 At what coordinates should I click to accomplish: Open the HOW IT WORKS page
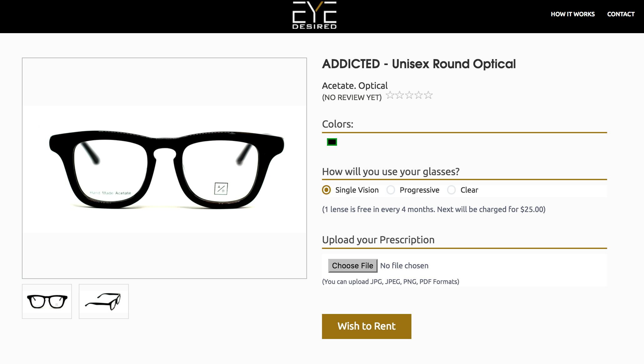click(573, 14)
